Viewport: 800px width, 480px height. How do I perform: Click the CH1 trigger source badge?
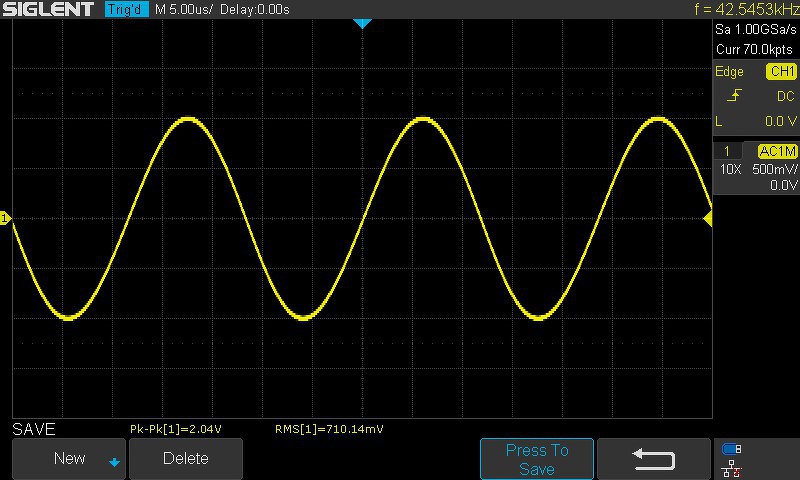[782, 71]
